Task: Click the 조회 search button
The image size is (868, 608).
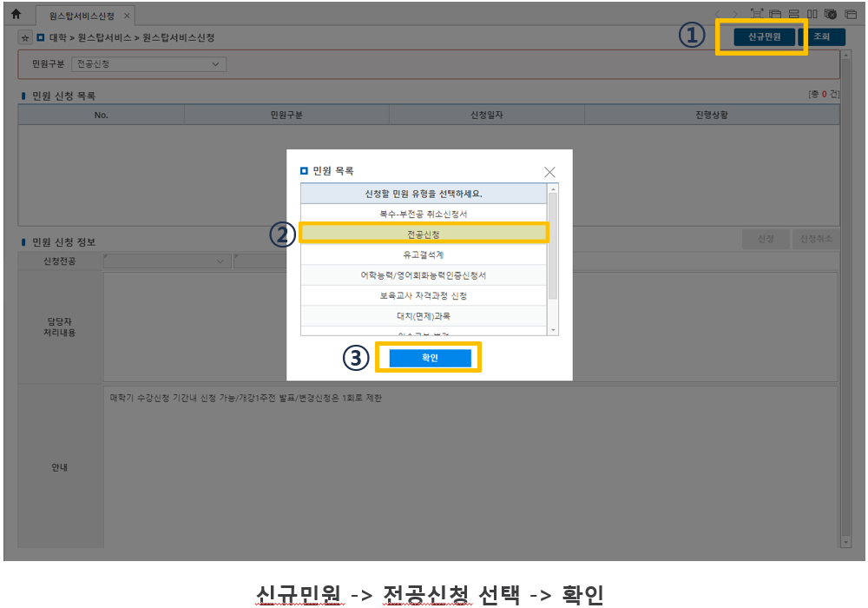Action: click(x=821, y=36)
